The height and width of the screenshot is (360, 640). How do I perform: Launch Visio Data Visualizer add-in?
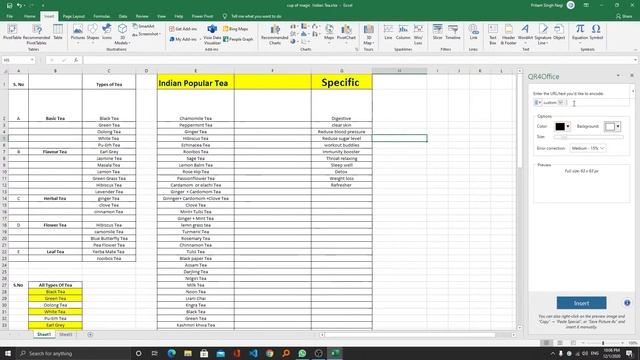point(212,34)
